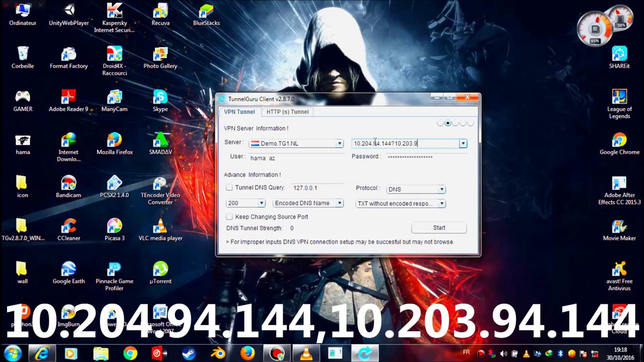Click the Start button in TunnelGuru

point(439,228)
